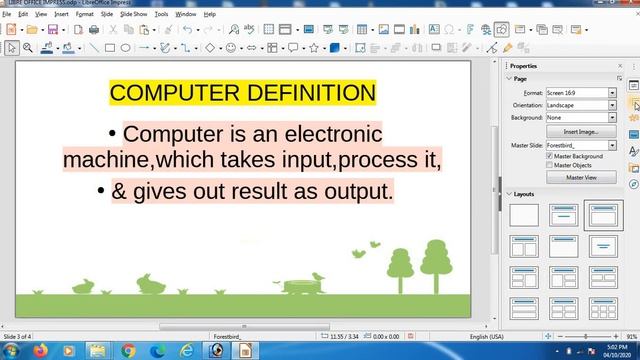Open Firefox from the taskbar
The image size is (640, 360).
click(x=40, y=351)
